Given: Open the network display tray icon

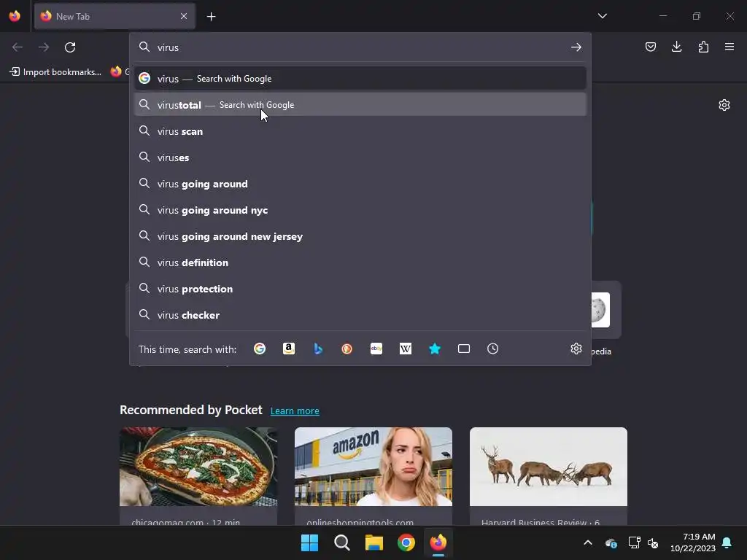Looking at the screenshot, I should pyautogui.click(x=634, y=542).
